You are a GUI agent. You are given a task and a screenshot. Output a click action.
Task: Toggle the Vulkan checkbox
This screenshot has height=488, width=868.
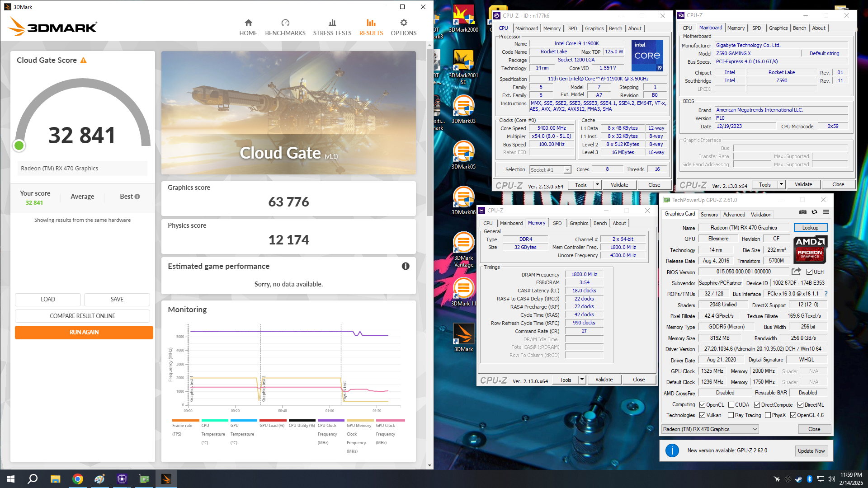(702, 415)
